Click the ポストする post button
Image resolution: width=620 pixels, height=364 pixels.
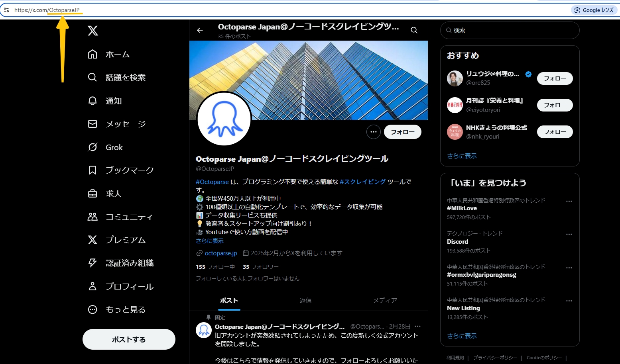point(129,339)
